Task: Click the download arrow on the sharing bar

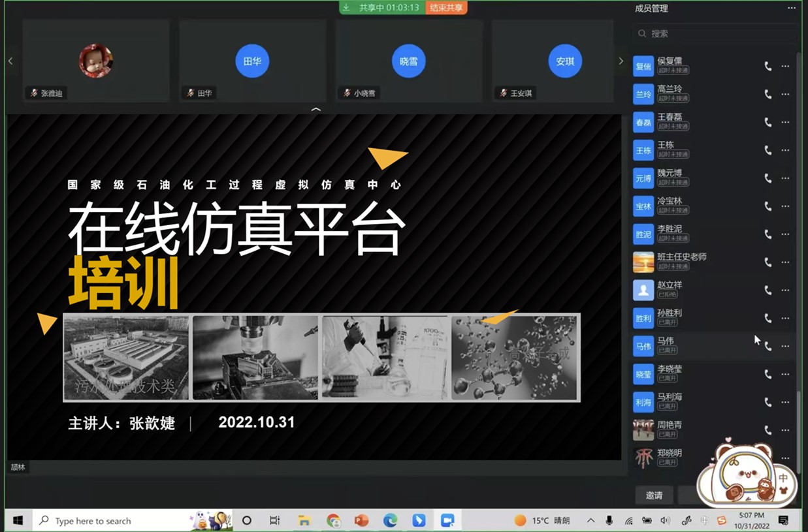Action: click(x=347, y=8)
